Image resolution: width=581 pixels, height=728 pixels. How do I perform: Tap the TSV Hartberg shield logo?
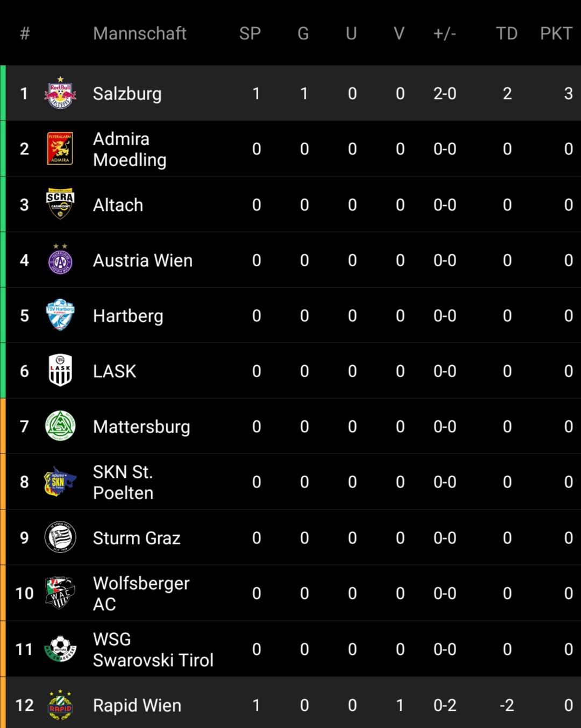(x=60, y=315)
